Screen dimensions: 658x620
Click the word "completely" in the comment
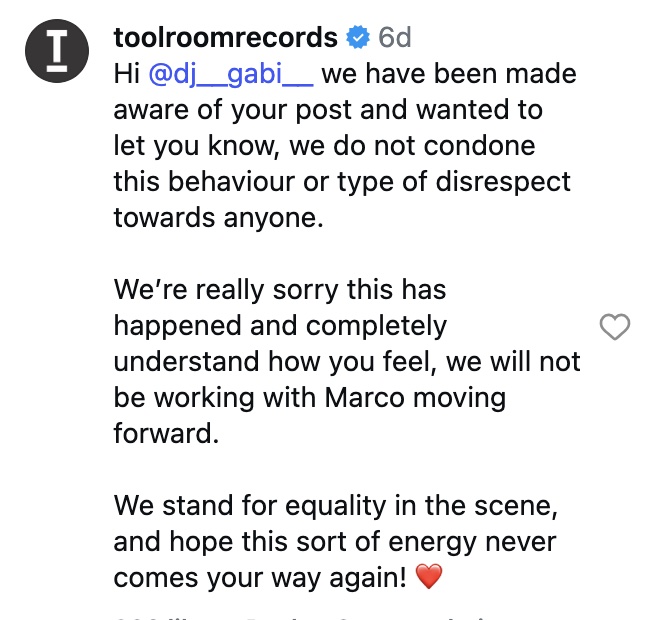coord(377,326)
